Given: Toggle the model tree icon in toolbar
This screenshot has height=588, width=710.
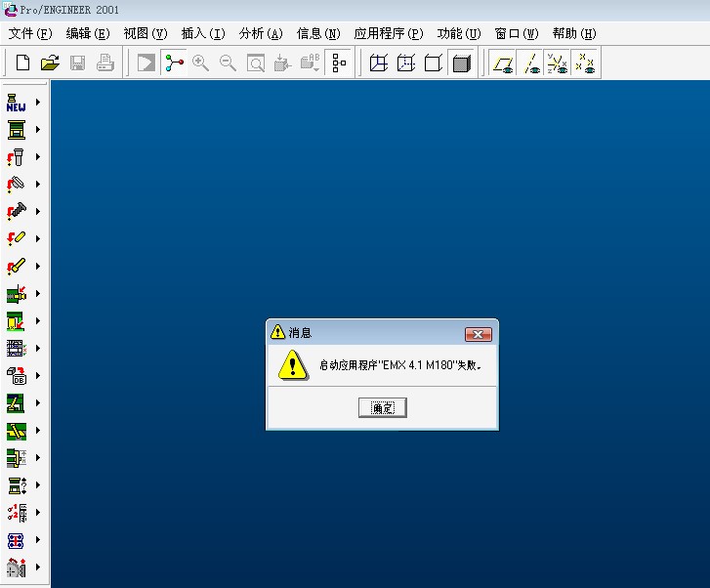Looking at the screenshot, I should point(174,63).
